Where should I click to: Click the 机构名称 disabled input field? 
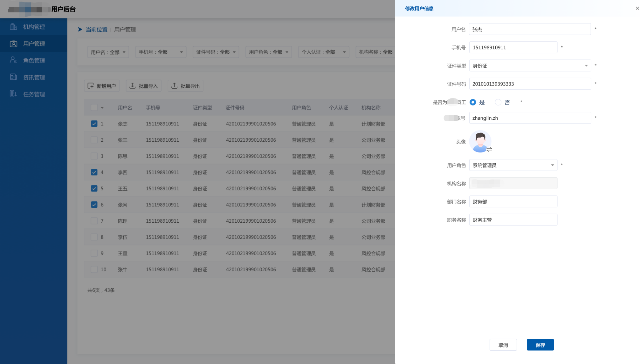[x=513, y=183]
